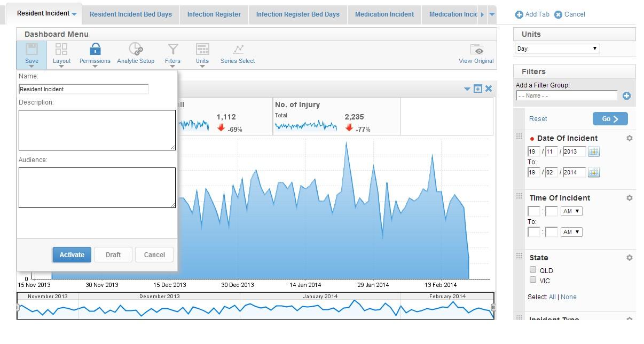This screenshot has width=644, height=344.
Task: Switch to Infection Register Bed Days tab
Action: tap(298, 14)
